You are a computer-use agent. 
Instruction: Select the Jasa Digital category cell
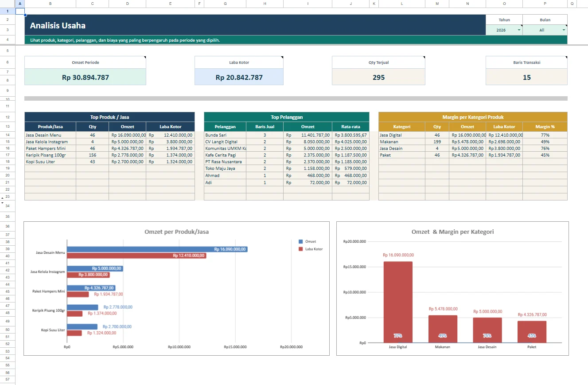(x=402, y=135)
